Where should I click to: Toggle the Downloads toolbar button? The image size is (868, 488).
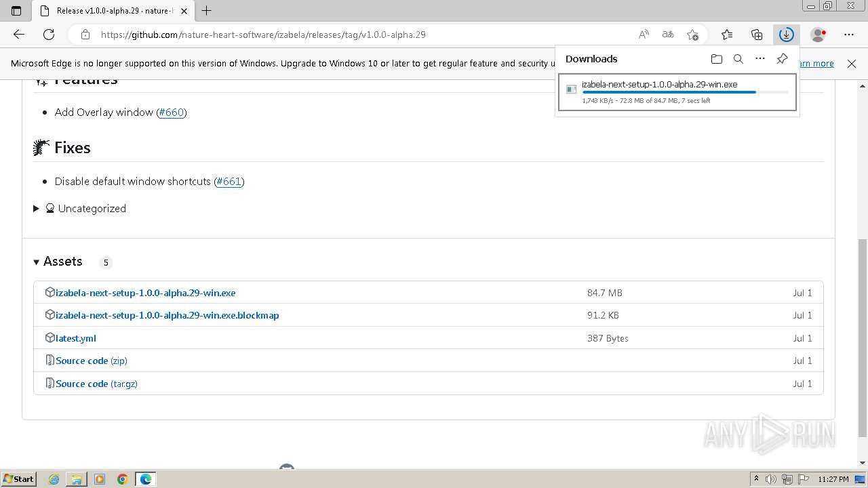(x=786, y=35)
